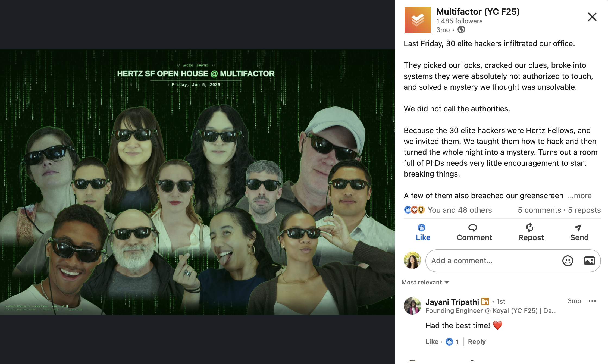View reactions: You and 48 others
The height and width of the screenshot is (364, 608).
pos(460,210)
